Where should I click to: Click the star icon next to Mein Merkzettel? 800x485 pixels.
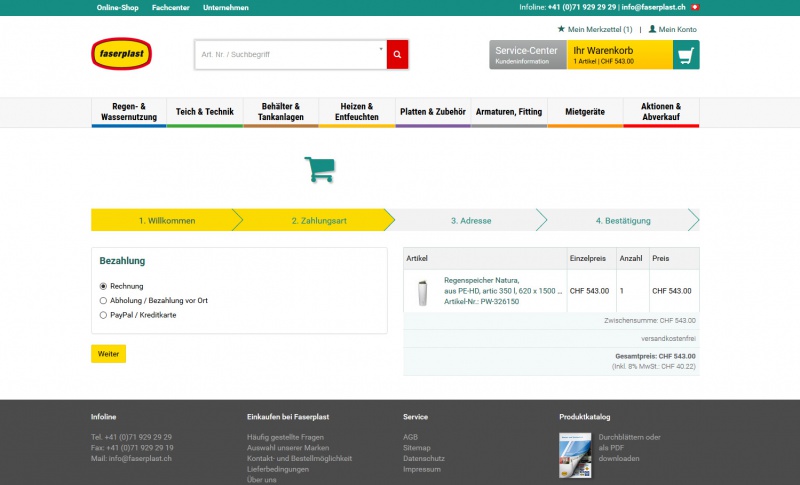[561, 29]
